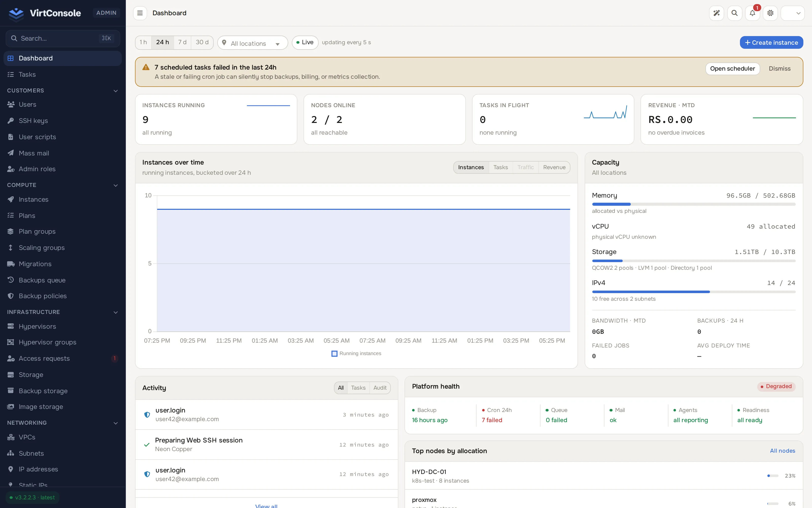The height and width of the screenshot is (508, 812).
Task: Open Dashboard in the sidebar
Action: (63, 58)
